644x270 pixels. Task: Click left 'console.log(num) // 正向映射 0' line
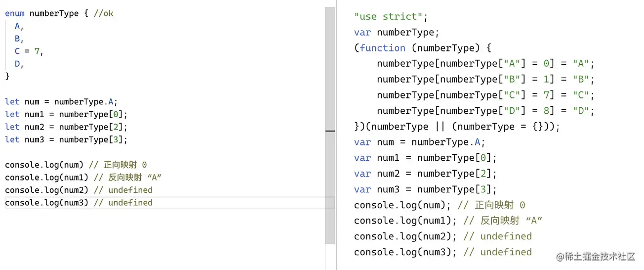(x=76, y=165)
